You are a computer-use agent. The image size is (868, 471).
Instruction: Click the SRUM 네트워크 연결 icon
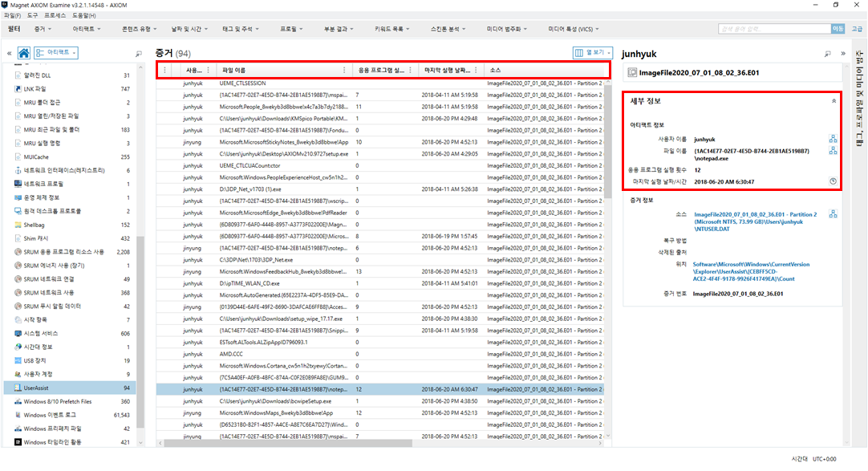[18, 279]
